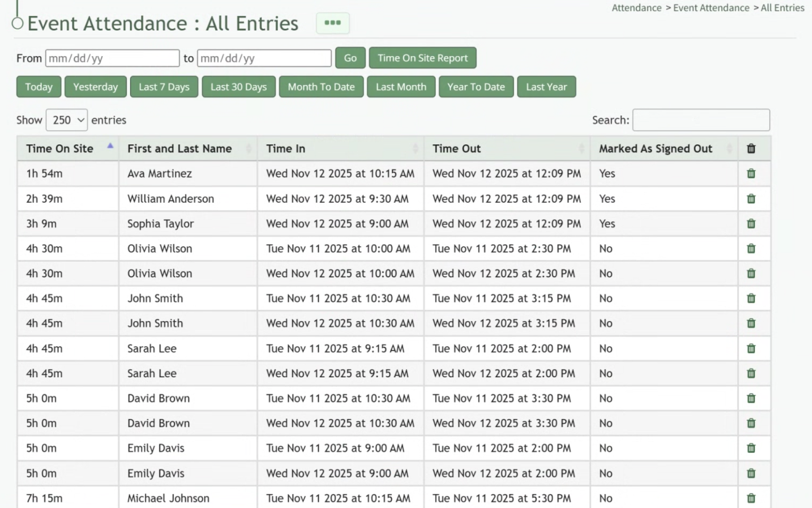The height and width of the screenshot is (508, 812).
Task: Click the Go button
Action: pyautogui.click(x=350, y=58)
